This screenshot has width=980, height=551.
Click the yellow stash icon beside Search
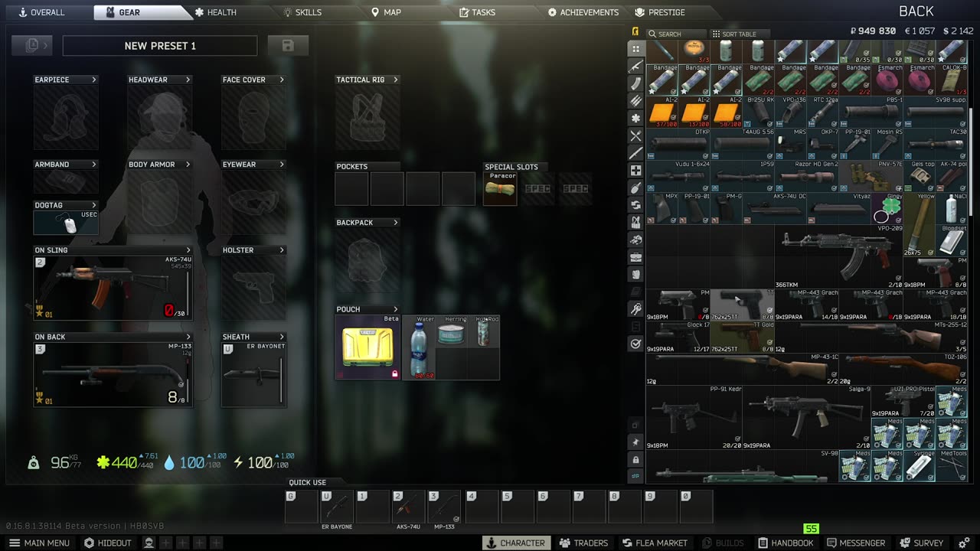tap(635, 32)
